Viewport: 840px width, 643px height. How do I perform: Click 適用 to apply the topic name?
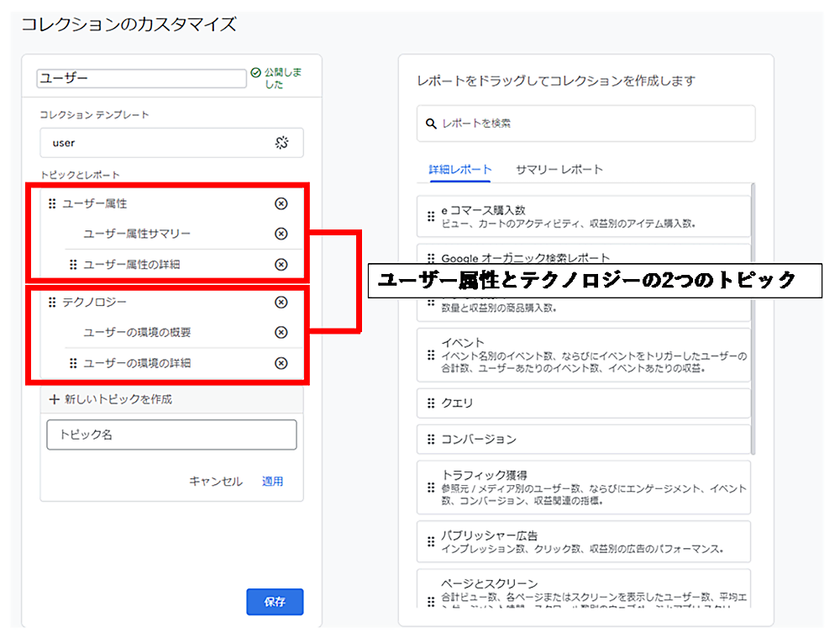pos(272,482)
